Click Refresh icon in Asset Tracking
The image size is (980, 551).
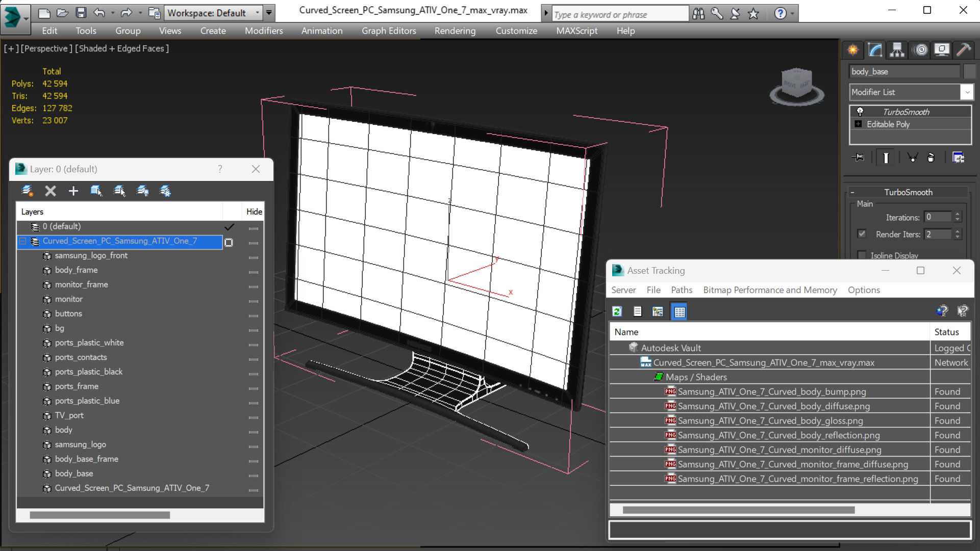coord(617,311)
